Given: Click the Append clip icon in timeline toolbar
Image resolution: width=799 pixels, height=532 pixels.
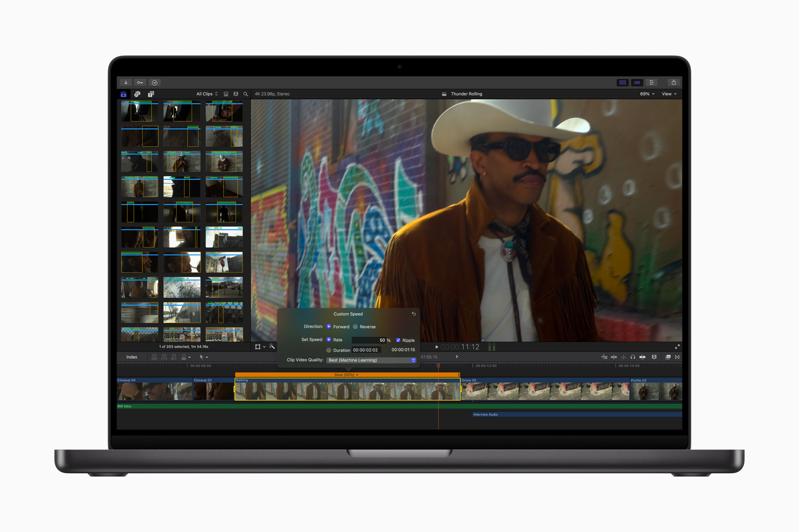Looking at the screenshot, I should click(174, 356).
